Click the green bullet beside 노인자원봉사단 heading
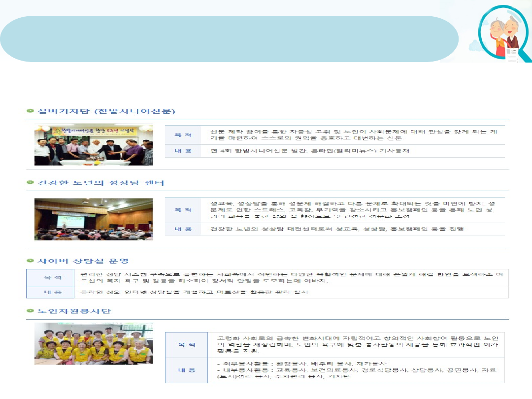Viewport: 532px width, 399px height. coord(31,311)
